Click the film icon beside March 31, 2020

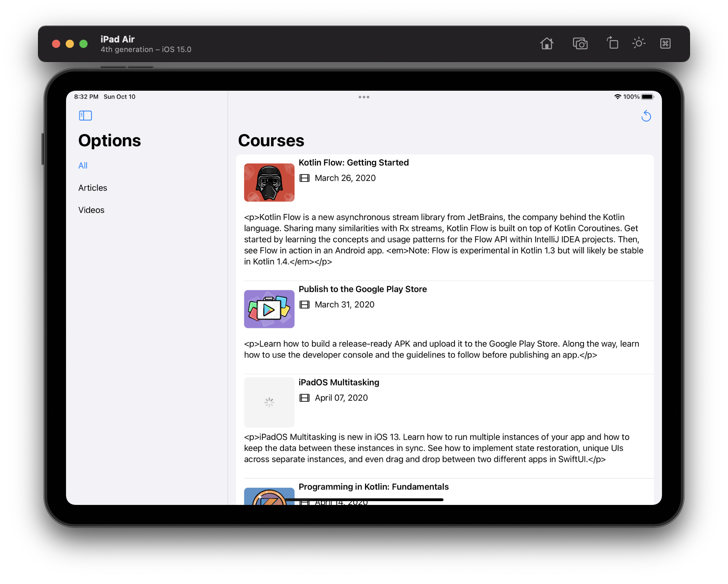click(x=304, y=305)
